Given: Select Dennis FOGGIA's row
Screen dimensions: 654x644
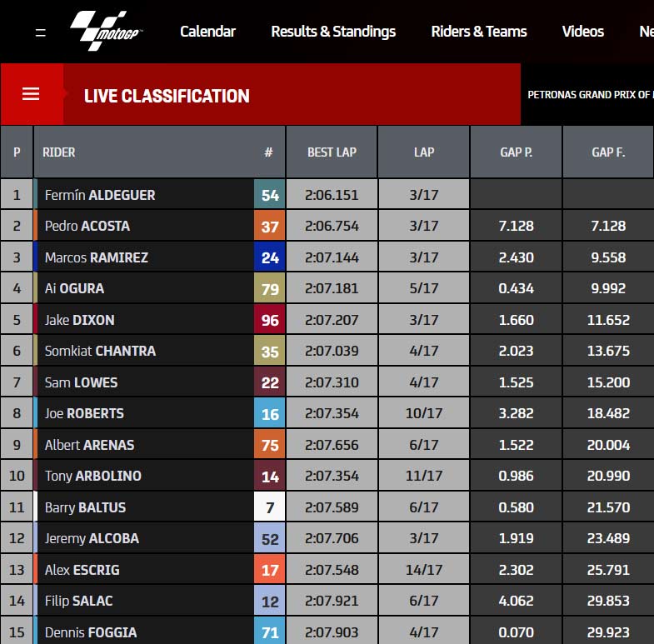Looking at the screenshot, I should tap(327, 632).
